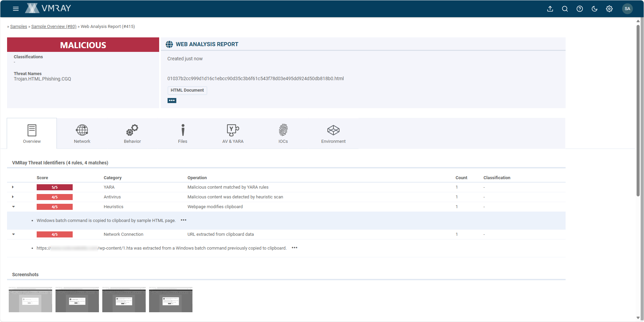Expand the blue ellipsis under HTML Document
This screenshot has height=322, width=644.
[172, 100]
